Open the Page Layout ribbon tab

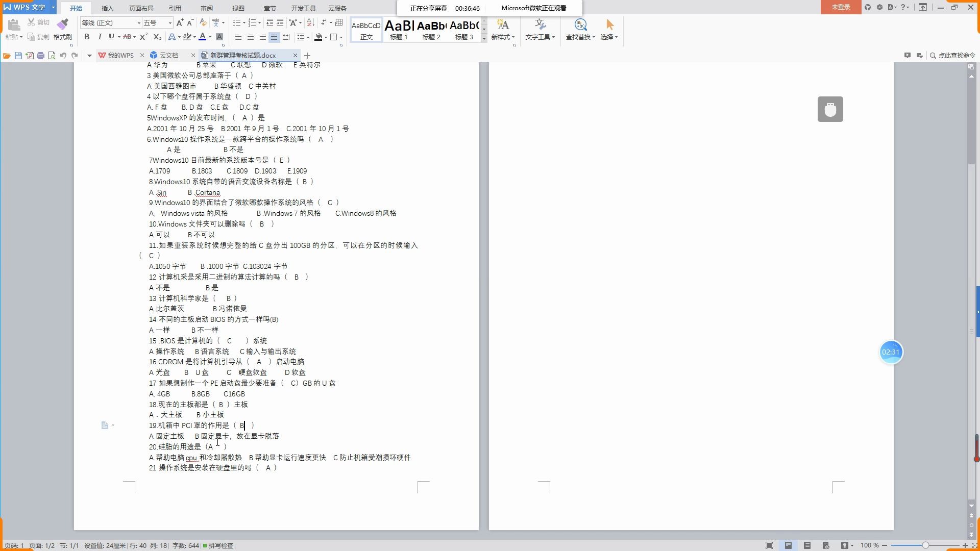(x=141, y=8)
